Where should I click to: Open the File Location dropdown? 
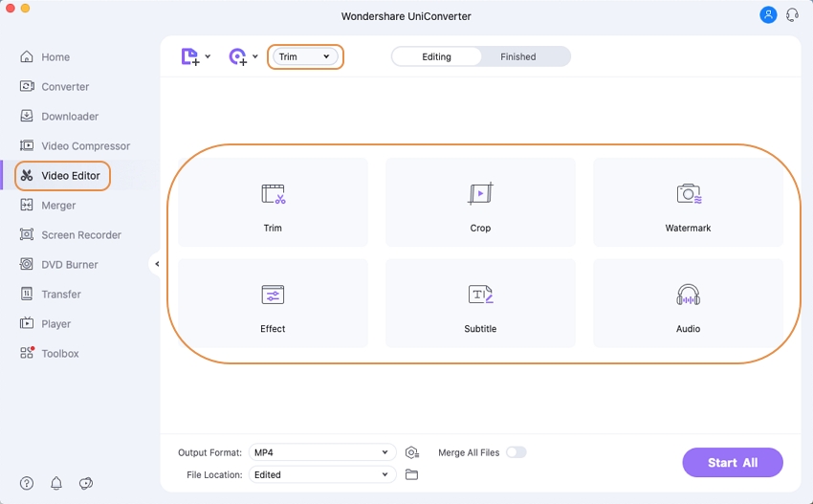pos(321,474)
